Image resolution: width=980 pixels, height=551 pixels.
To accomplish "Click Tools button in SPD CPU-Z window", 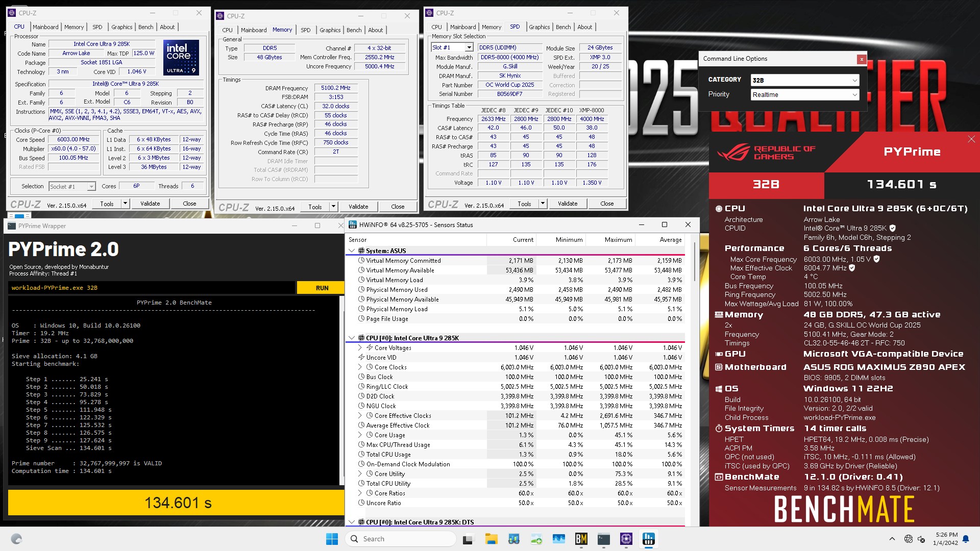I will 524,204.
